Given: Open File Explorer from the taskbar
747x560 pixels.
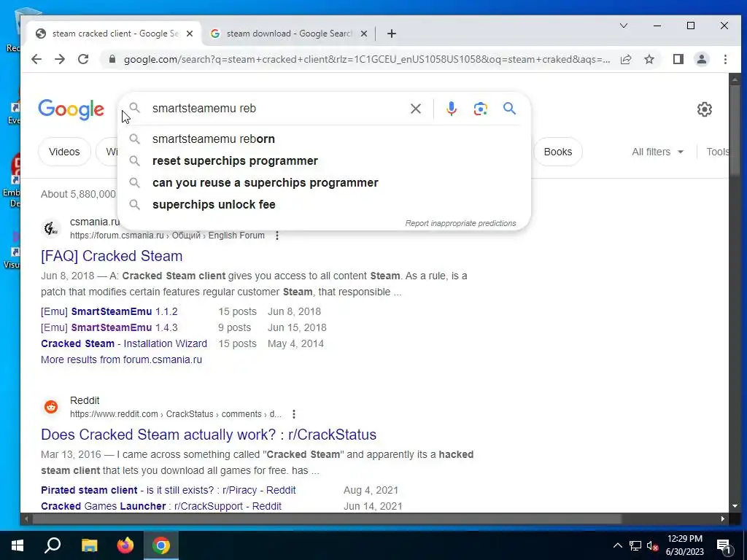Looking at the screenshot, I should coord(89,545).
